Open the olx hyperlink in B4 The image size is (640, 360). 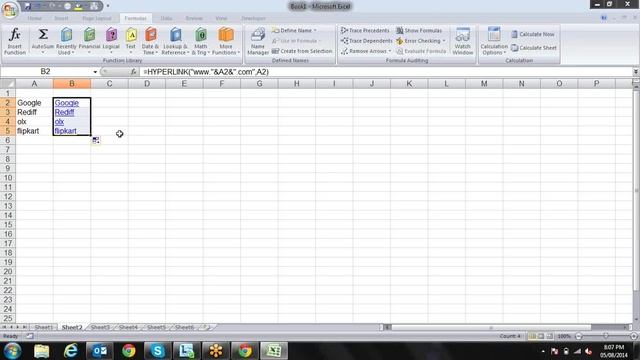click(59, 122)
